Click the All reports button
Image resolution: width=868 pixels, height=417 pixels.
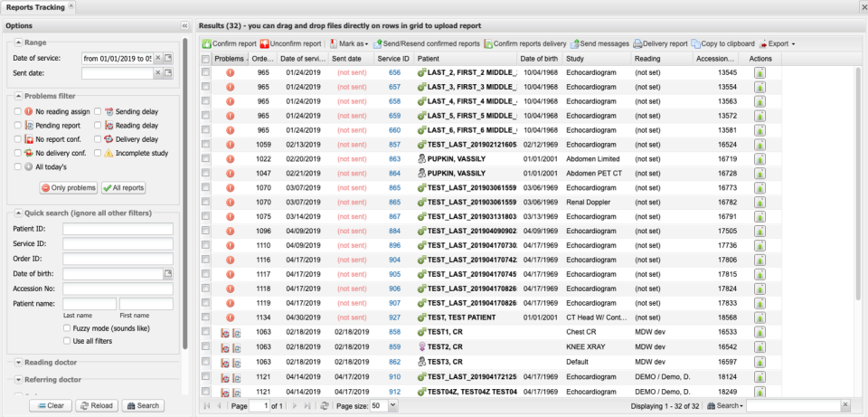[123, 188]
